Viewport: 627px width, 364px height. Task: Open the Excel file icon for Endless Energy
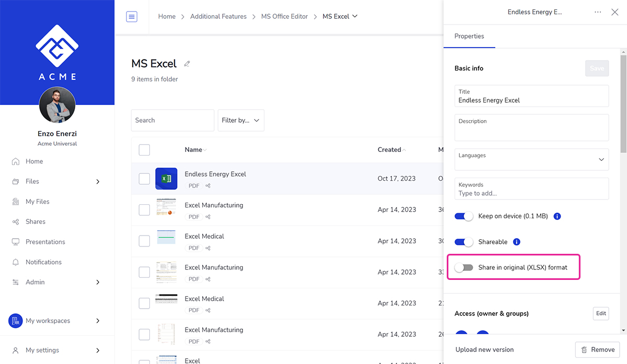click(x=166, y=179)
